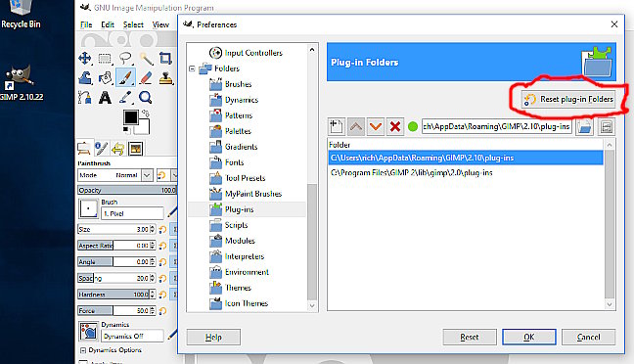
Task: Swap foreground and background colors
Action: [146, 114]
